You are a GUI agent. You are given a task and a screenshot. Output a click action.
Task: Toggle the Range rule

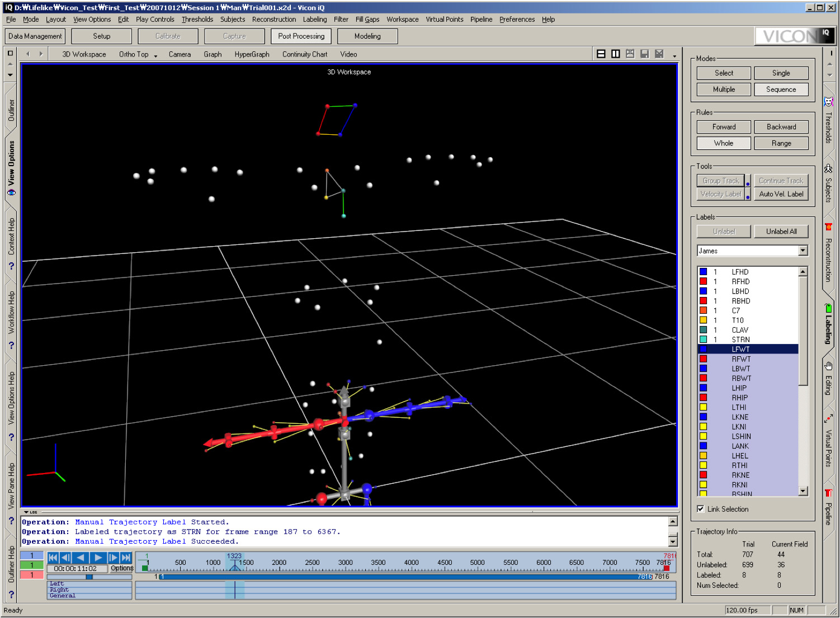(x=781, y=143)
